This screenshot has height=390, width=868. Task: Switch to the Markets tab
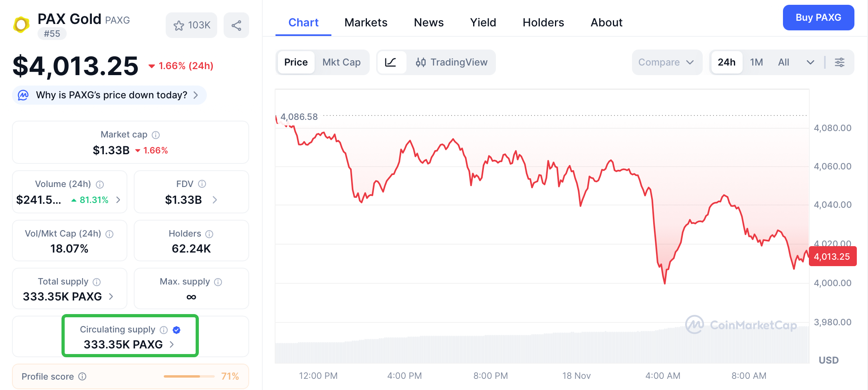(365, 23)
